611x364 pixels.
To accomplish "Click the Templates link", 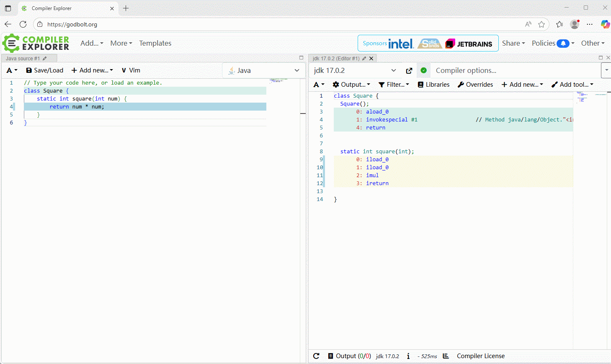I will click(155, 43).
